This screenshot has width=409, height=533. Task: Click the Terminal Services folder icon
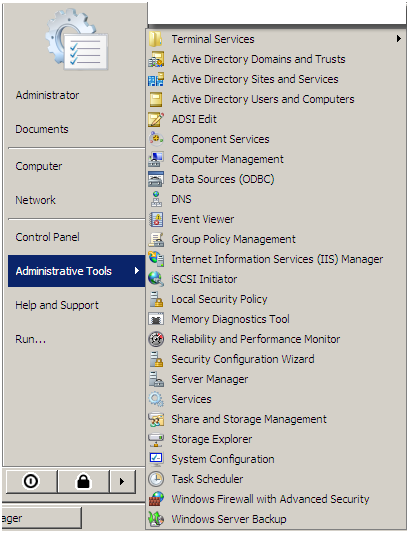coord(156,39)
